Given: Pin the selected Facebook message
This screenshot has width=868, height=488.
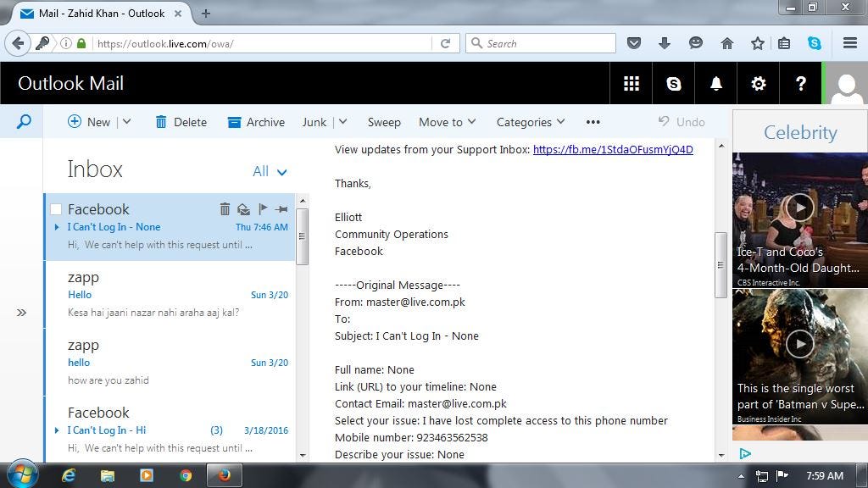Looking at the screenshot, I should tap(281, 209).
